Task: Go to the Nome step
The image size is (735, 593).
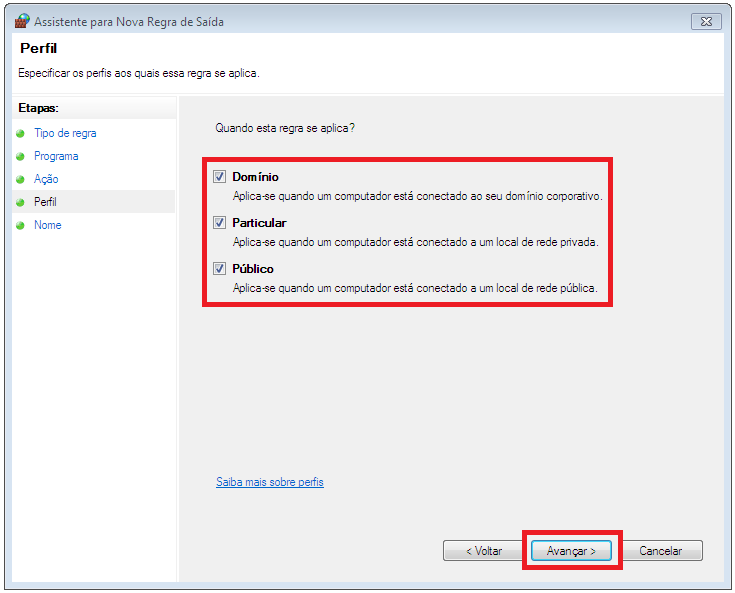Action: pos(48,225)
